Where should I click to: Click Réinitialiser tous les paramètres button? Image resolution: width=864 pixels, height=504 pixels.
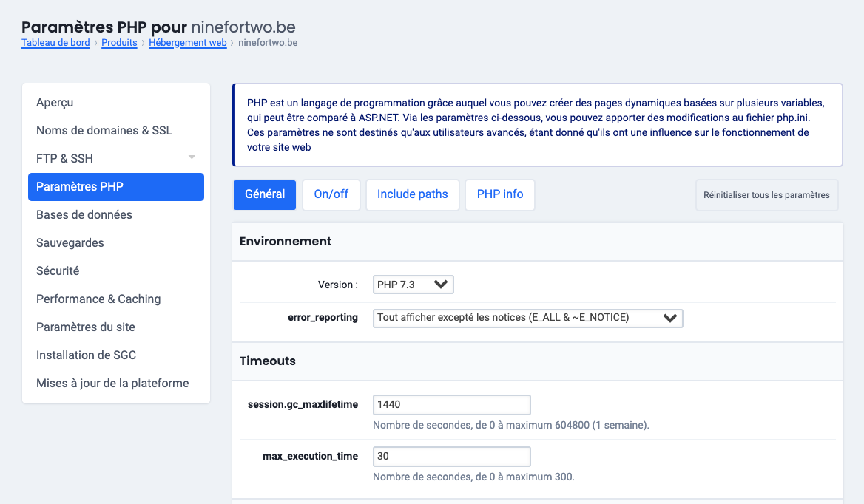point(766,195)
